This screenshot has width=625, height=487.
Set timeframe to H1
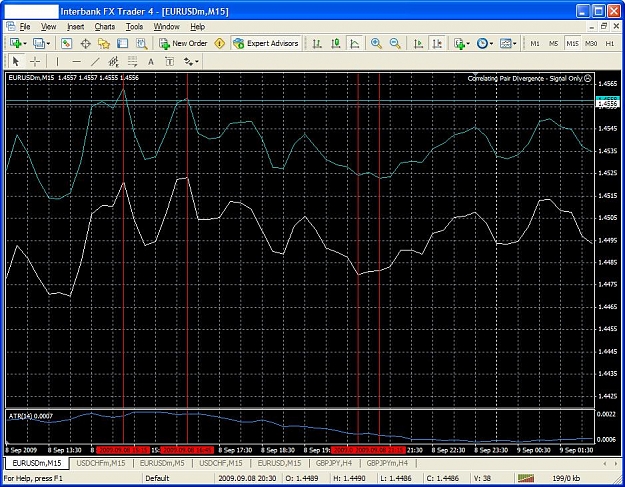point(609,43)
